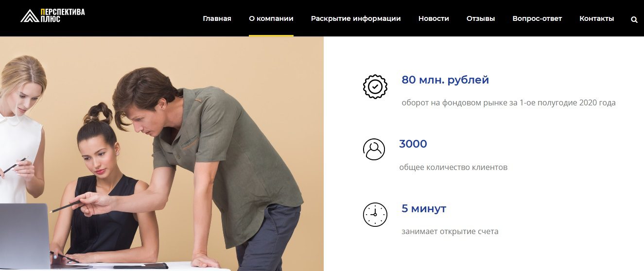Viewport: 644px width, 271px height.
Task: Click the team photo banner image
Action: pos(162,153)
